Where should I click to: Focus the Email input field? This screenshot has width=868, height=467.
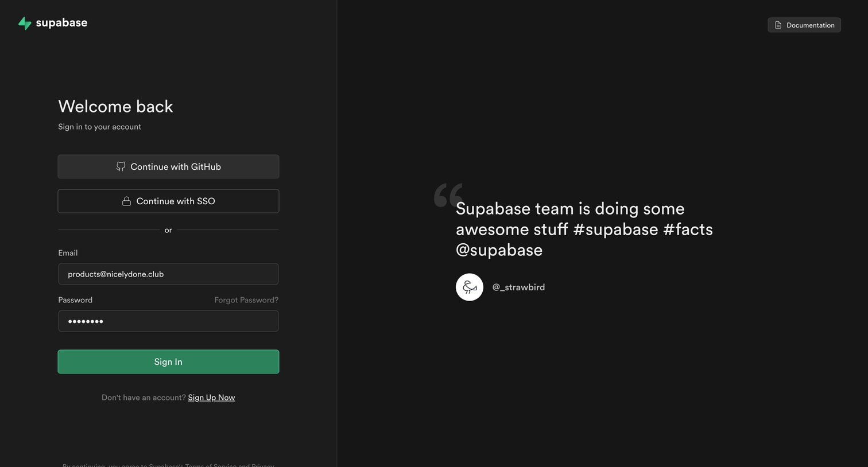(x=168, y=274)
